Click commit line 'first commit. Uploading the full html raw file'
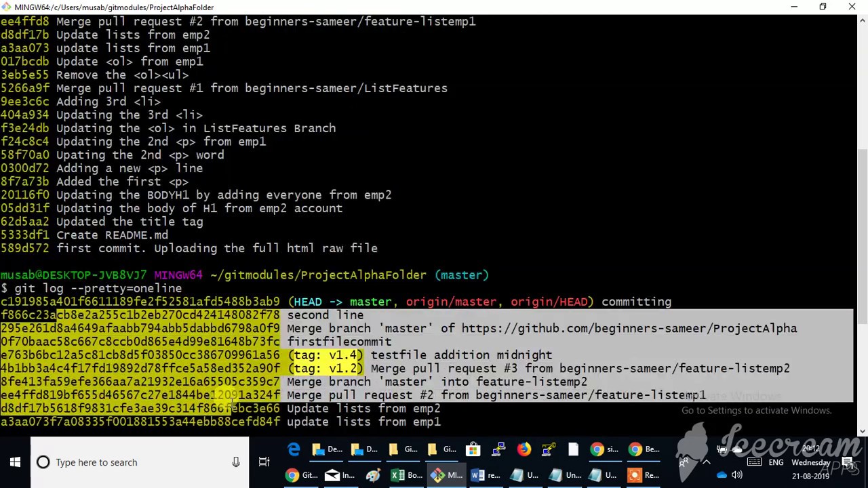The width and height of the screenshot is (868, 488). point(189,248)
